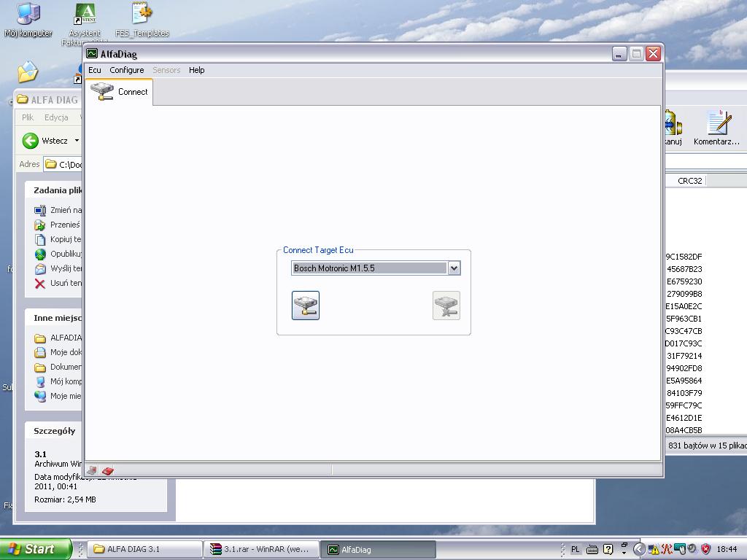Click the Opublikuj publish file task
Image resolution: width=747 pixels, height=560 pixels.
tap(58, 254)
